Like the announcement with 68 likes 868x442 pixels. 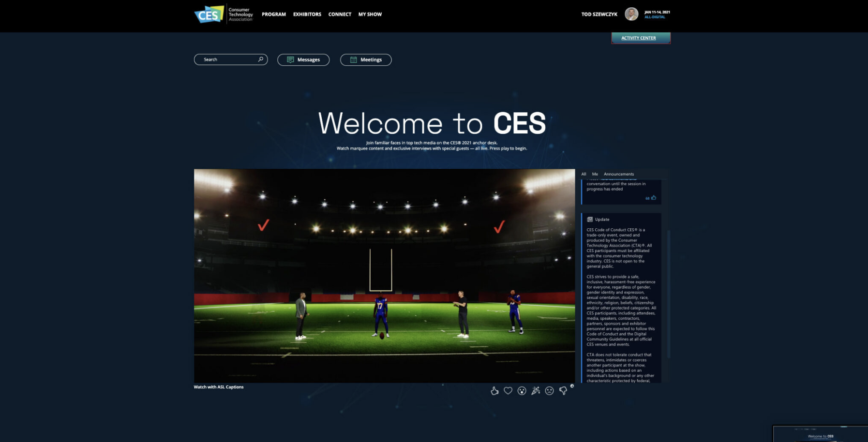coord(654,197)
